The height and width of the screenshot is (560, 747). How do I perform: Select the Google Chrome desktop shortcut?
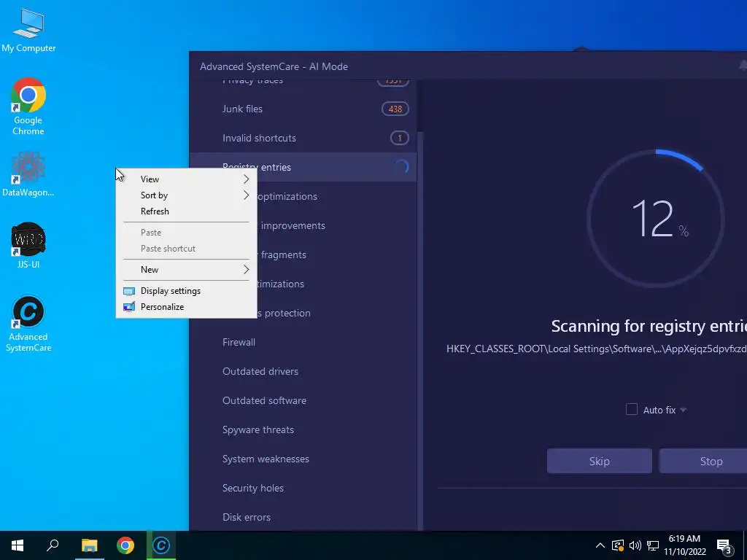pos(28,106)
